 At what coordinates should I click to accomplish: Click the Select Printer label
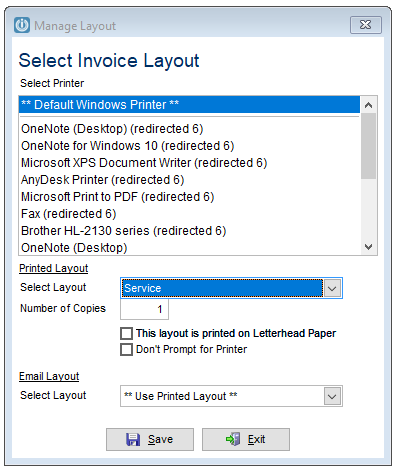52,83
